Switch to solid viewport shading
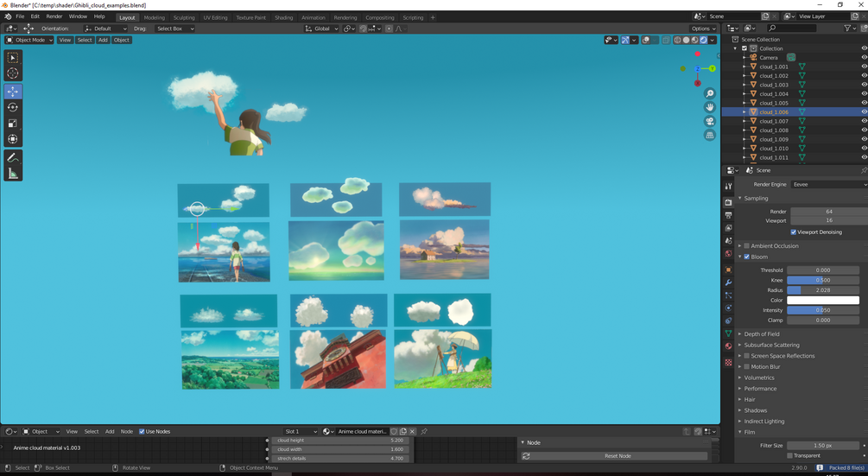The width and height of the screenshot is (868, 476). click(686, 40)
